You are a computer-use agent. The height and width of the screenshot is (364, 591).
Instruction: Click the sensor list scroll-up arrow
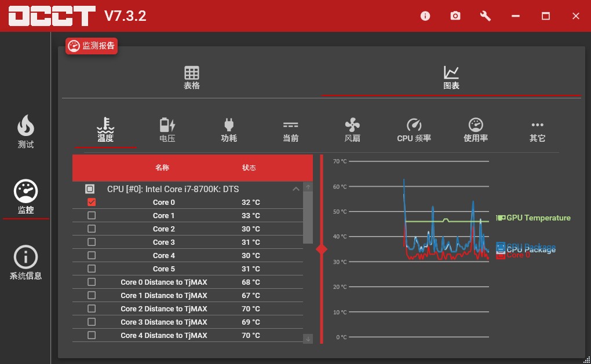point(308,187)
